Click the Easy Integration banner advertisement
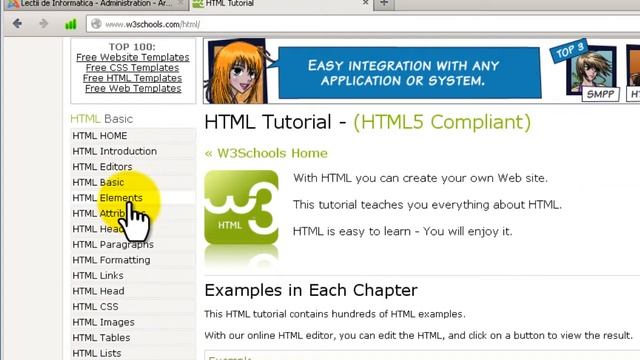Screen dimensions: 640x360 [x=410, y=73]
